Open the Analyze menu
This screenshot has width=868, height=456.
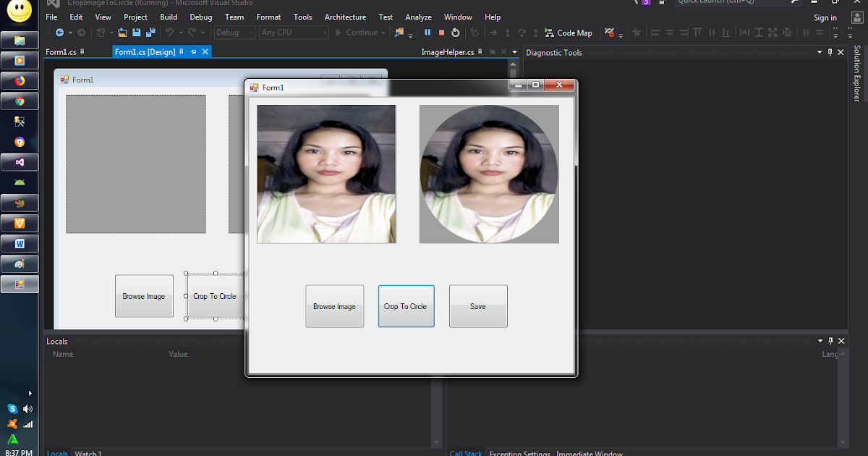pyautogui.click(x=418, y=17)
